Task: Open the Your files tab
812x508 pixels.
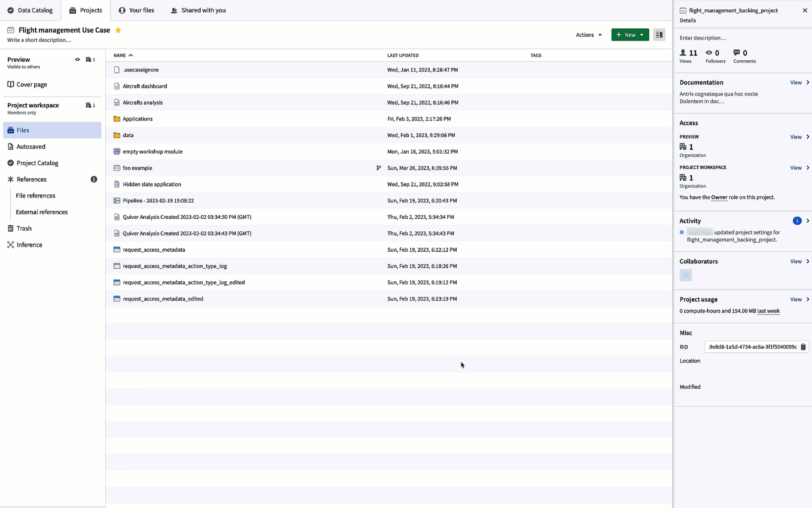Action: (136, 10)
